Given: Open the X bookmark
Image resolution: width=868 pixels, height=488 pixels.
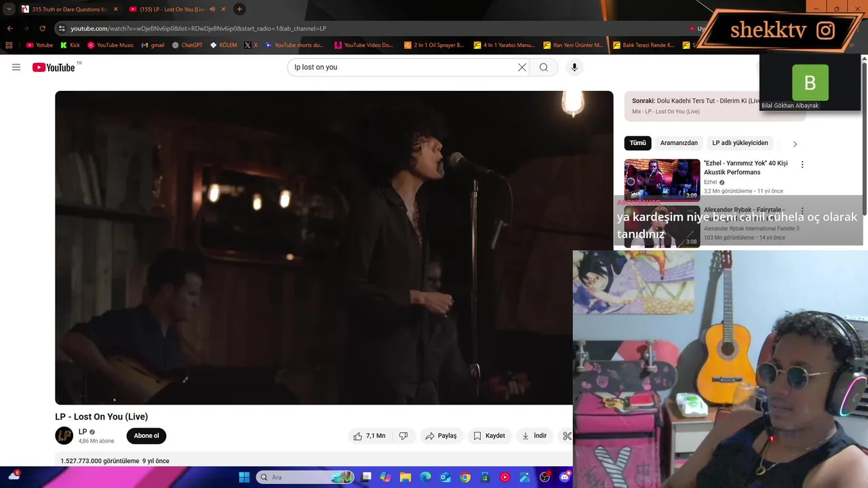Looking at the screenshot, I should click(251, 45).
